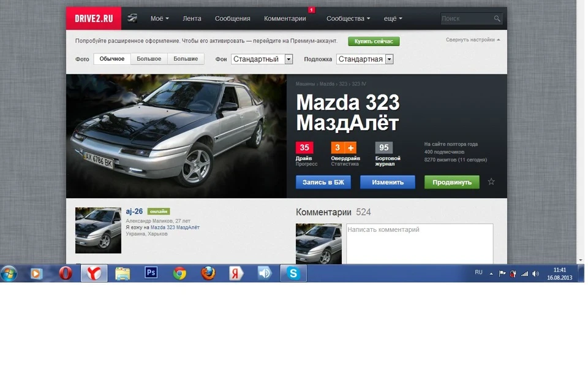Click Action Center flag tray icon
The width and height of the screenshot is (588, 368).
pos(502,274)
